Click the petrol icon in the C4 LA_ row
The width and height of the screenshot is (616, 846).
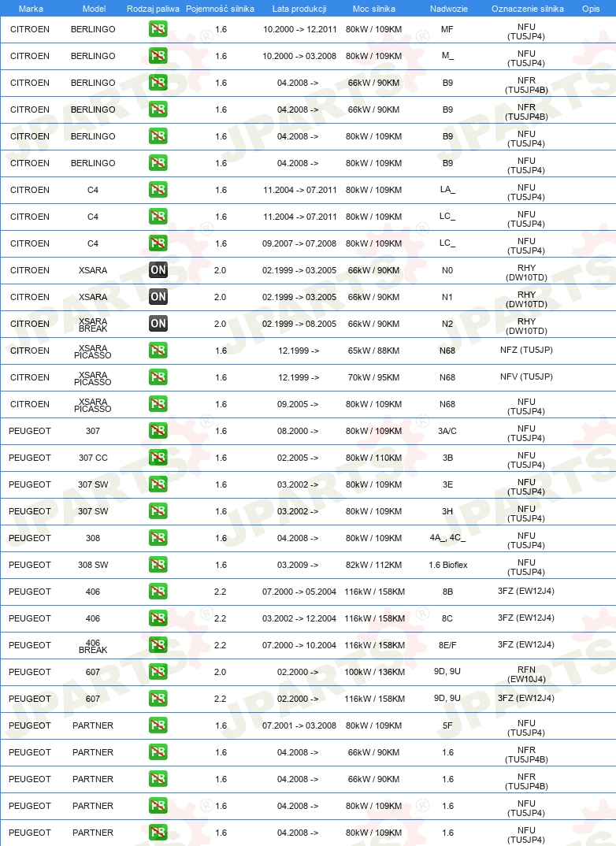click(x=158, y=189)
